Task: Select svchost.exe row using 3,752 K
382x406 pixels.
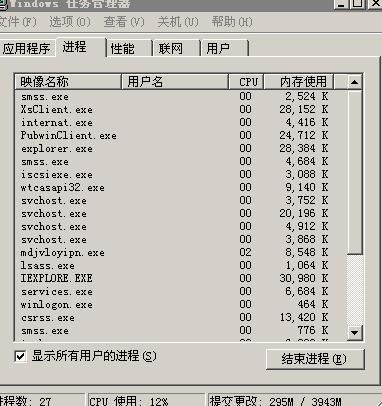Action: (x=180, y=201)
